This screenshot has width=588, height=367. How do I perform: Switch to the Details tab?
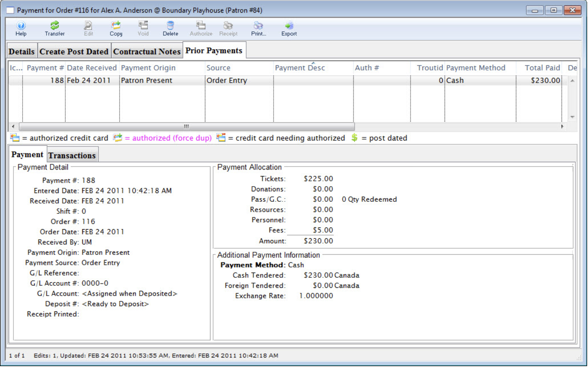coord(22,51)
